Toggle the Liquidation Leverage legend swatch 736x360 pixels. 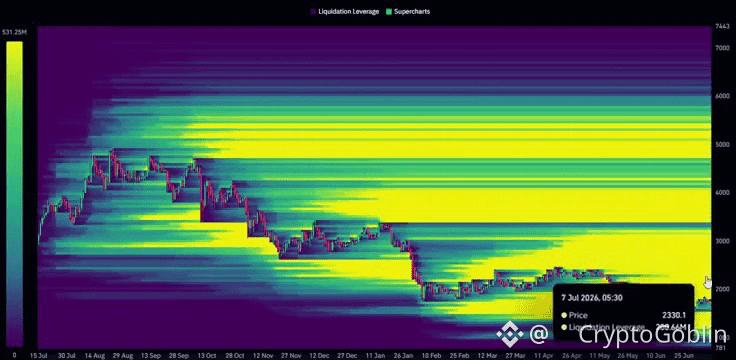(314, 12)
